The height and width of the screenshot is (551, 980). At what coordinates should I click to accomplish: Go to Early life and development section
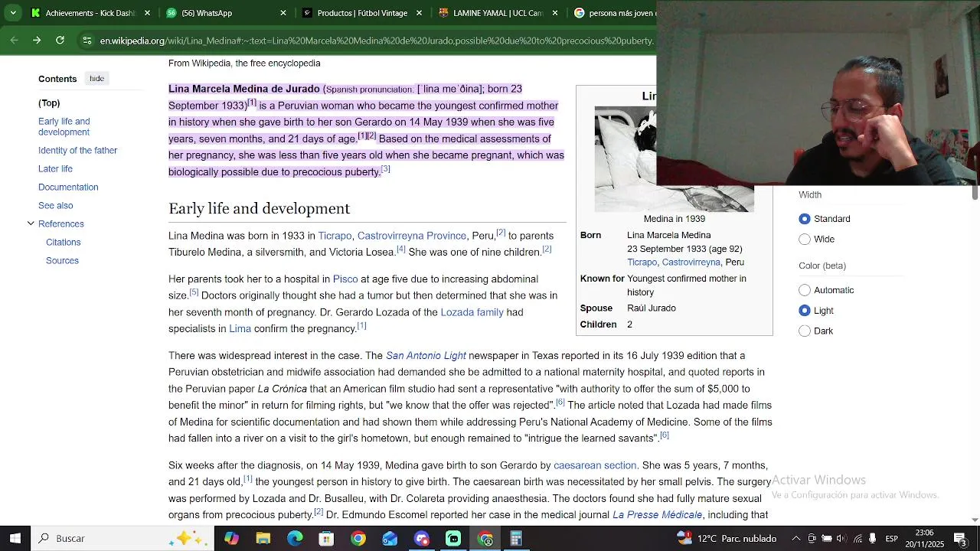64,126
